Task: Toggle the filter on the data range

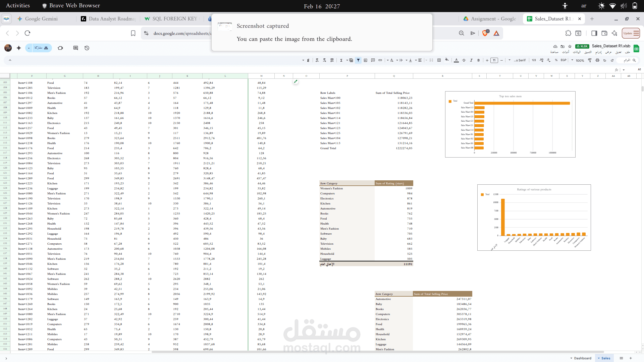Action: tap(358, 60)
